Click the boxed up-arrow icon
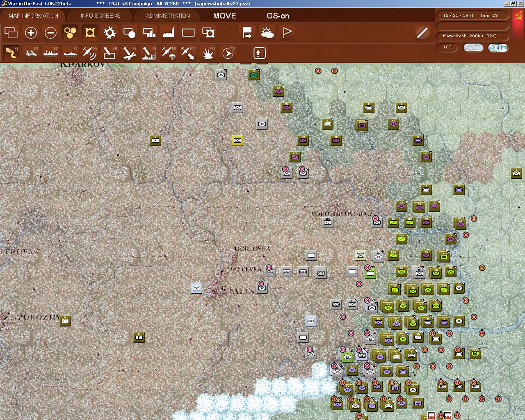The image size is (525, 420). (259, 53)
